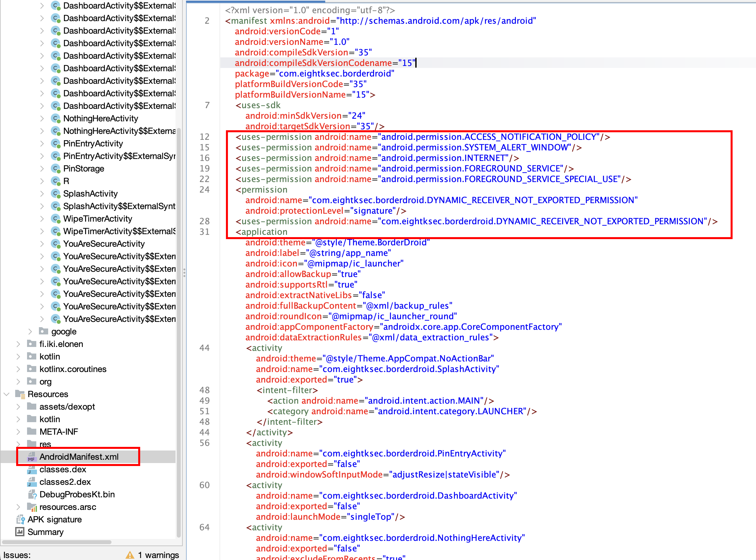Expand the R class node

pyautogui.click(x=42, y=181)
